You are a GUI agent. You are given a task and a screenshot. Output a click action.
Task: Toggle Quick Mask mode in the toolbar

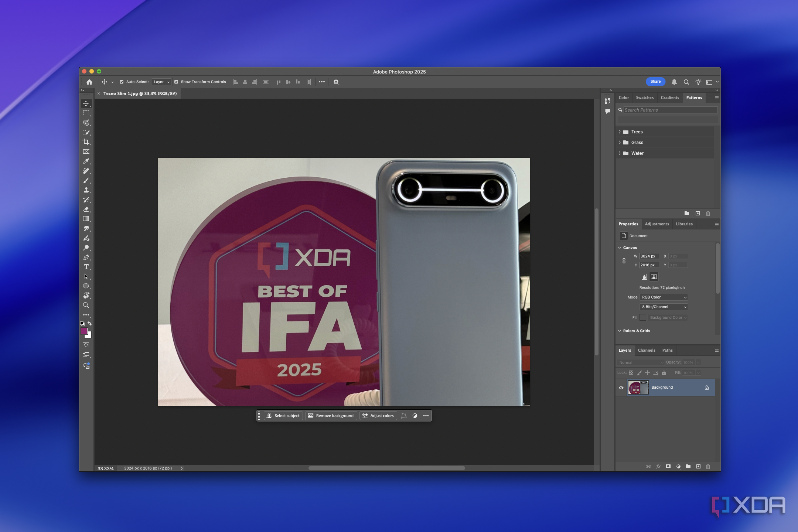[86, 345]
